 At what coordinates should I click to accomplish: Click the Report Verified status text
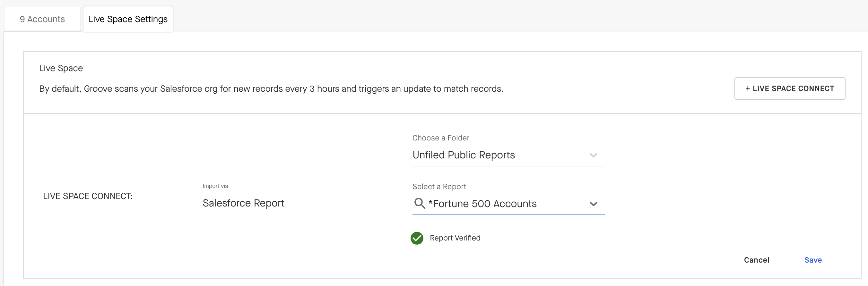pyautogui.click(x=455, y=238)
